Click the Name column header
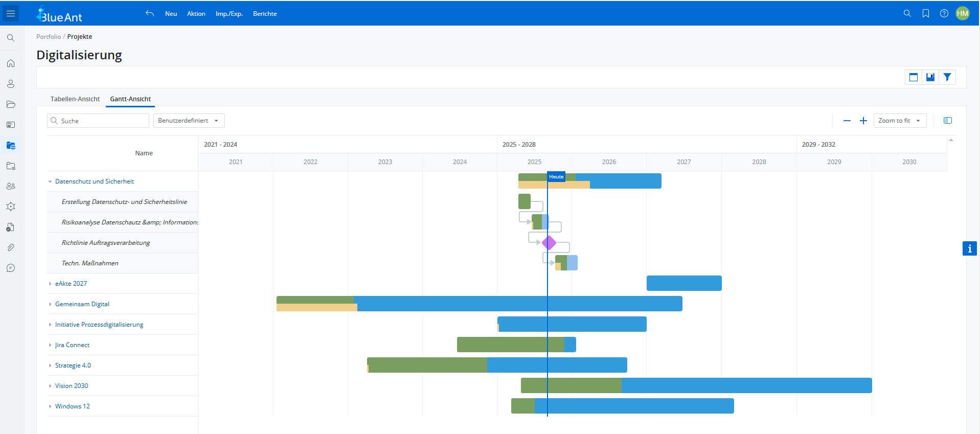Screen dimensions: 980x434 (x=144, y=153)
